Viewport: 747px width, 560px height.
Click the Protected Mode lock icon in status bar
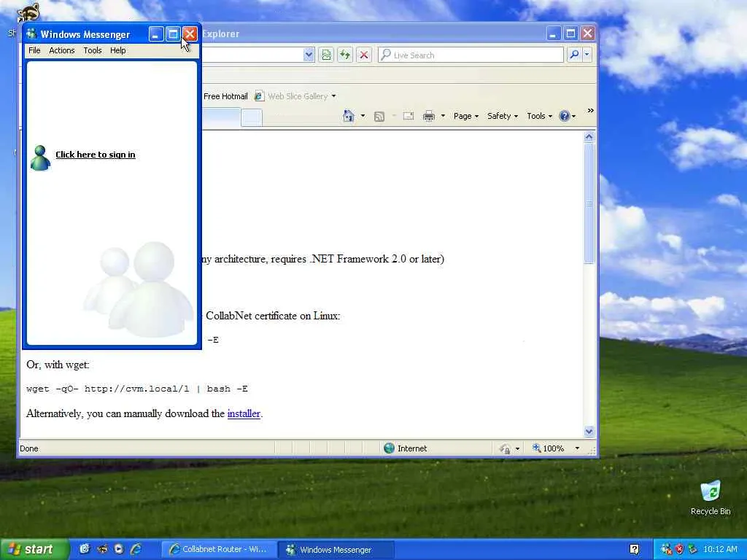505,448
